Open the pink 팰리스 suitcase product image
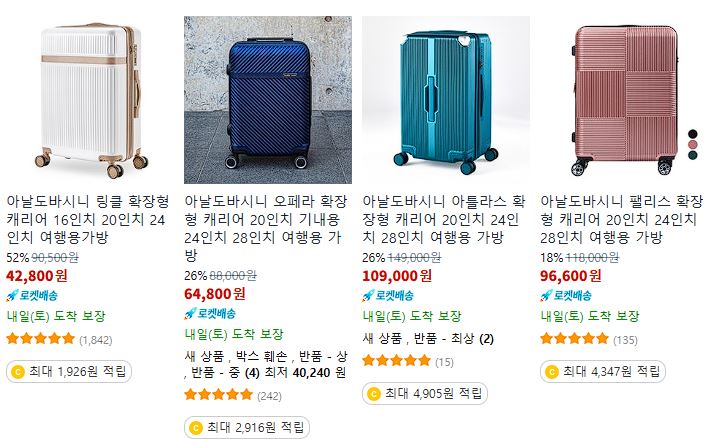The image size is (715, 439). [624, 100]
